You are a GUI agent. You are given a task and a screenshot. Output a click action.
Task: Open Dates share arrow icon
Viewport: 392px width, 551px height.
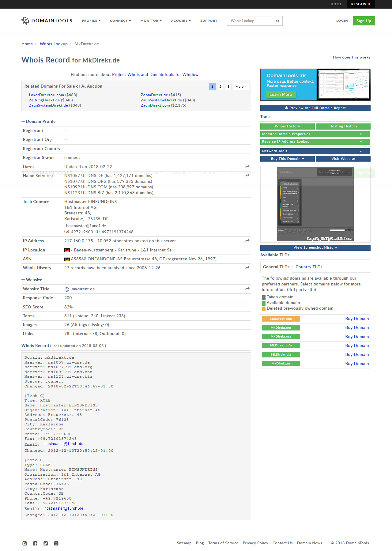click(247, 167)
